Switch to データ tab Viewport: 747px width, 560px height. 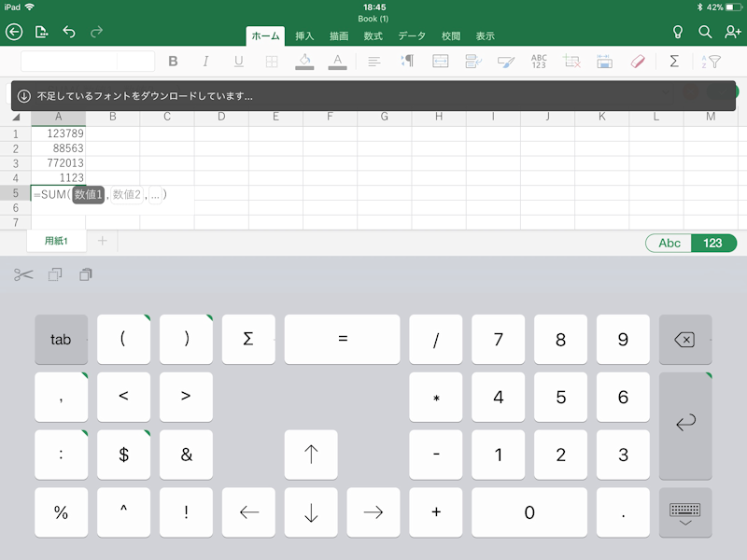(412, 36)
